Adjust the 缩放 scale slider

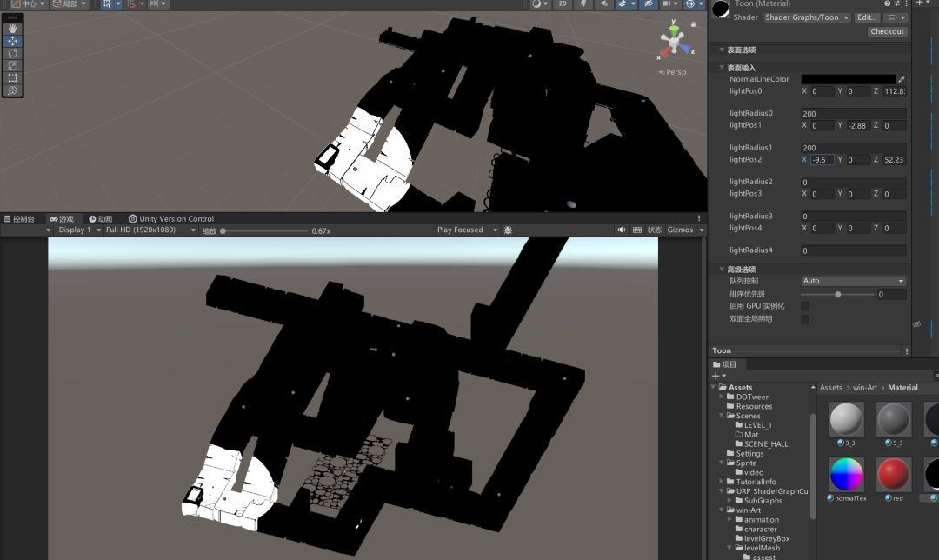coord(265,230)
